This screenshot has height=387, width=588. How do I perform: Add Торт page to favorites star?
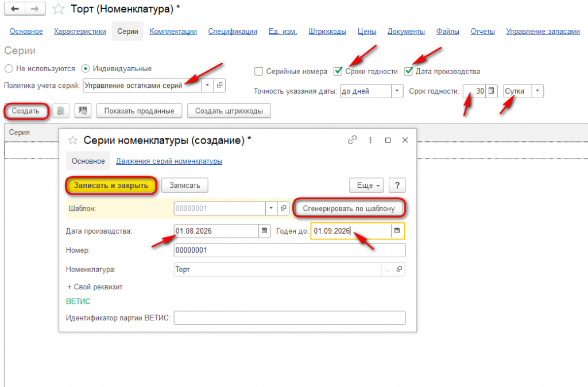pyautogui.click(x=58, y=9)
